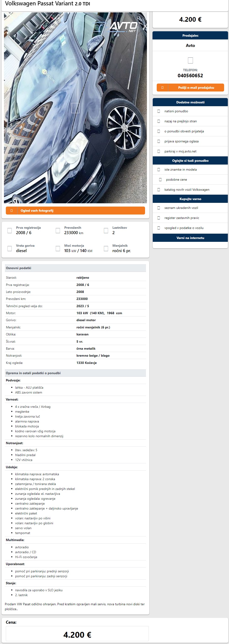Click icon beside nazaj na prejšnjo stran

pos(159,121)
